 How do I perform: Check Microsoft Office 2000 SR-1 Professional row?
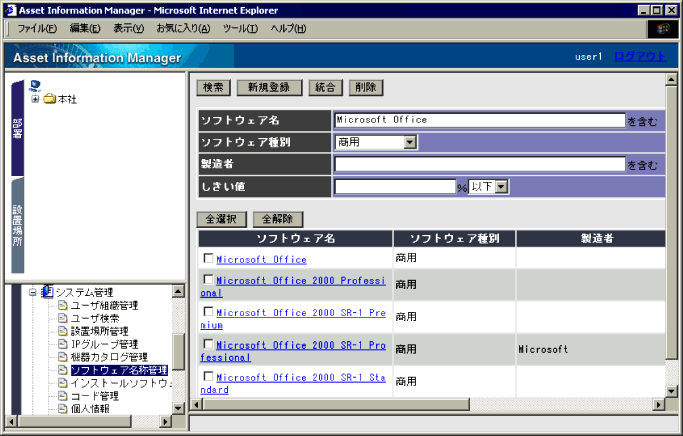click(208, 344)
